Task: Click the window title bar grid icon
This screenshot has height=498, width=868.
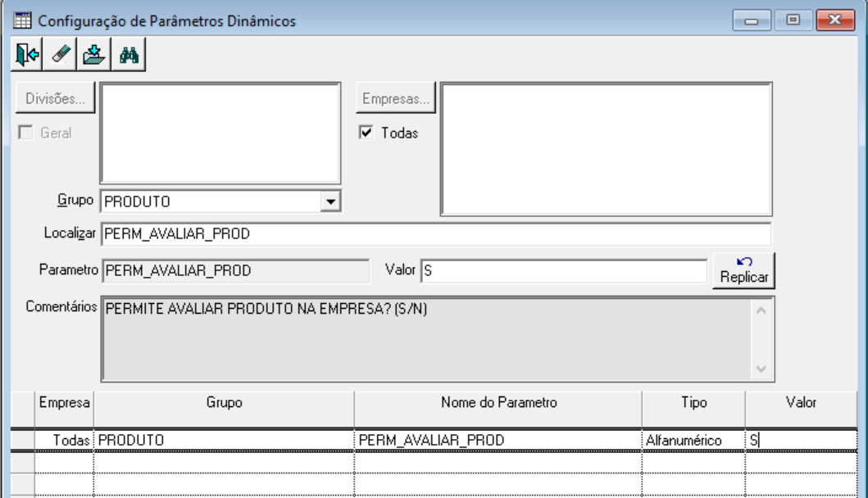Action: (22, 20)
